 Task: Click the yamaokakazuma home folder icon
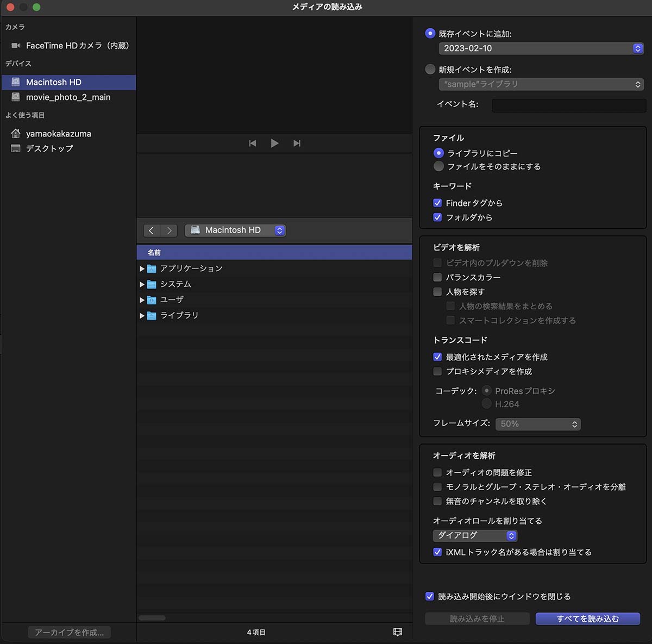pyautogui.click(x=16, y=134)
